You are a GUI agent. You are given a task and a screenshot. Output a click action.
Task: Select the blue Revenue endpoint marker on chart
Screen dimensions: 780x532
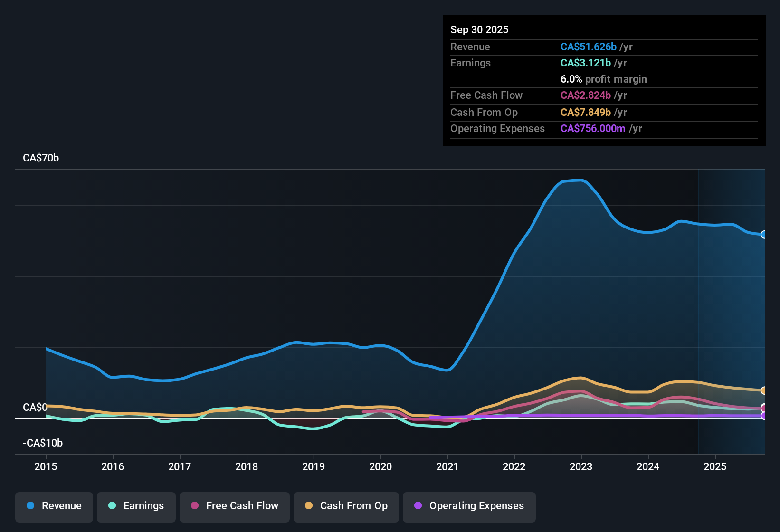[x=763, y=235]
